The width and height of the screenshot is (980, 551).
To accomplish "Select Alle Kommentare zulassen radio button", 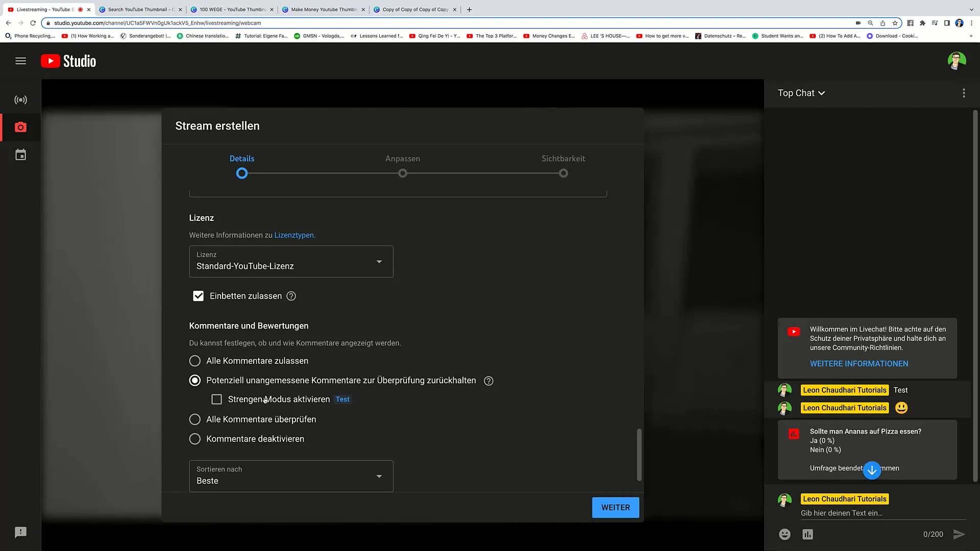I will point(195,361).
